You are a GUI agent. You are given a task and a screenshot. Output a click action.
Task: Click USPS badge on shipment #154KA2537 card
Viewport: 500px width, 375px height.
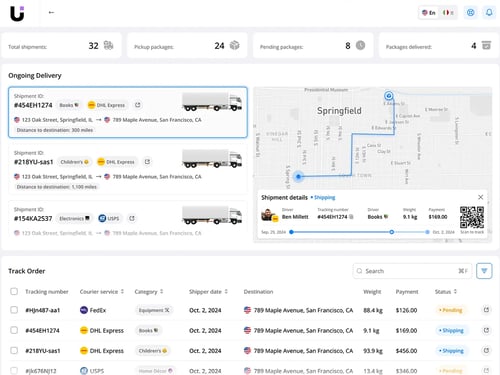pyautogui.click(x=109, y=218)
